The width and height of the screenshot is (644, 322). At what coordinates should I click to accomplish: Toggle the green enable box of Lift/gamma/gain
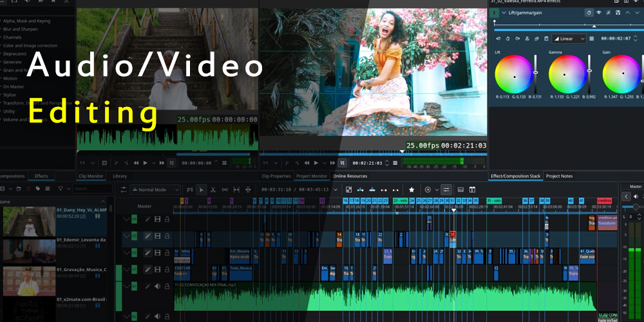[495, 13]
